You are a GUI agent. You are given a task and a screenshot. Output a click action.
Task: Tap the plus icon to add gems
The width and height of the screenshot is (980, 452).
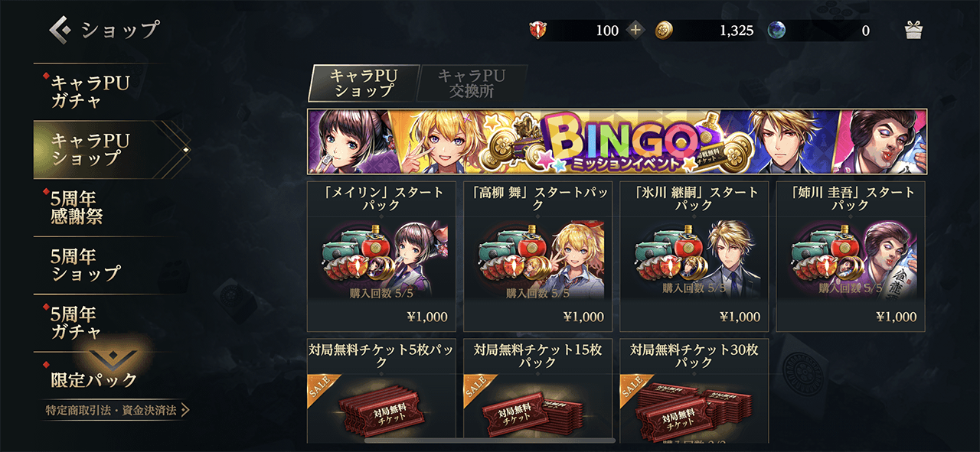(635, 31)
